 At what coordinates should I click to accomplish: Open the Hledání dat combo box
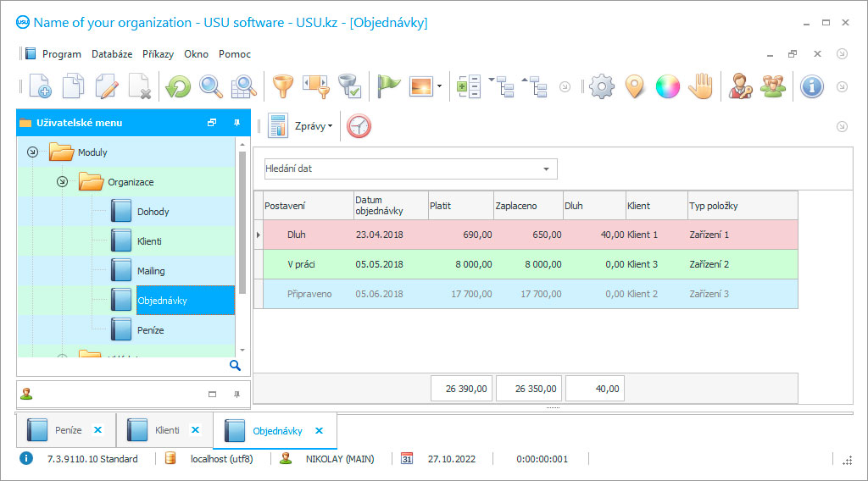point(411,169)
